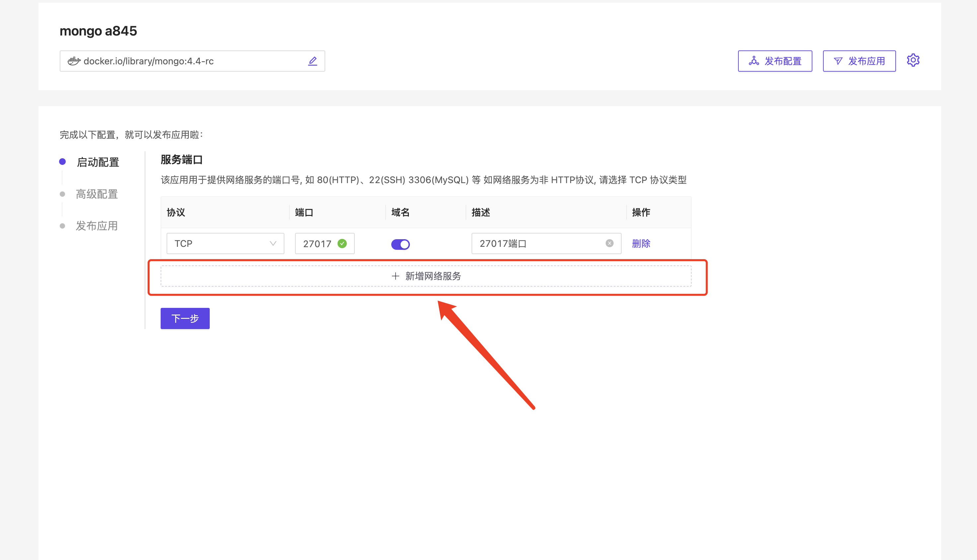Click the paper plane icon on 发布应用
977x560 pixels.
pyautogui.click(x=838, y=61)
